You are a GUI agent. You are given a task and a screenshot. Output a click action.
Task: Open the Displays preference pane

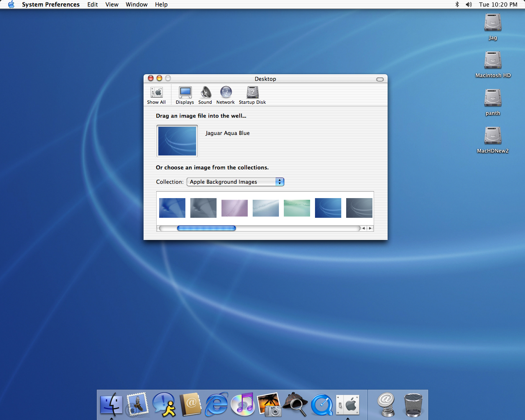pyautogui.click(x=185, y=95)
